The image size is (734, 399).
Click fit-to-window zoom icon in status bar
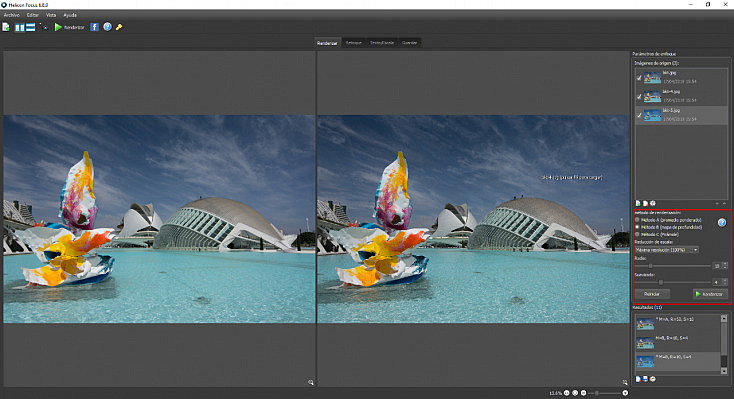(x=575, y=393)
